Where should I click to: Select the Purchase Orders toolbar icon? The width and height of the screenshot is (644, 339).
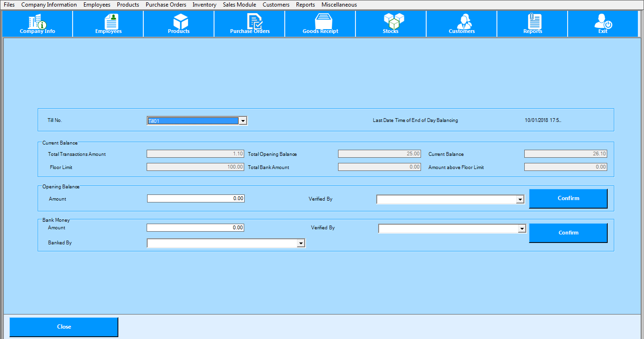(250, 24)
